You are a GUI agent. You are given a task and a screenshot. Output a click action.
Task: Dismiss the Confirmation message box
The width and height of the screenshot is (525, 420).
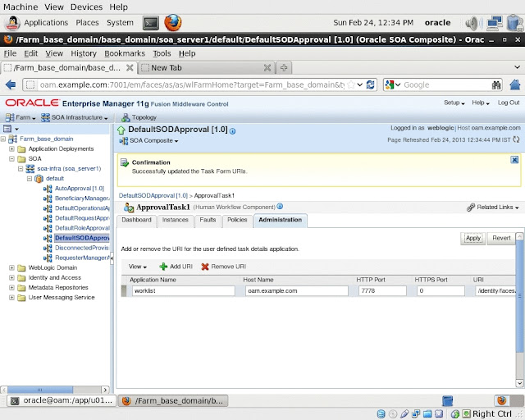tap(514, 160)
